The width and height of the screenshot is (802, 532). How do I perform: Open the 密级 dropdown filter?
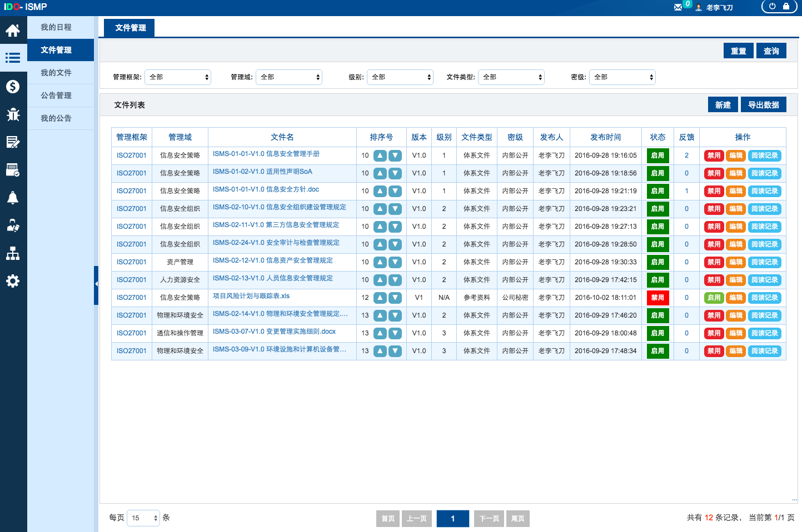[622, 77]
